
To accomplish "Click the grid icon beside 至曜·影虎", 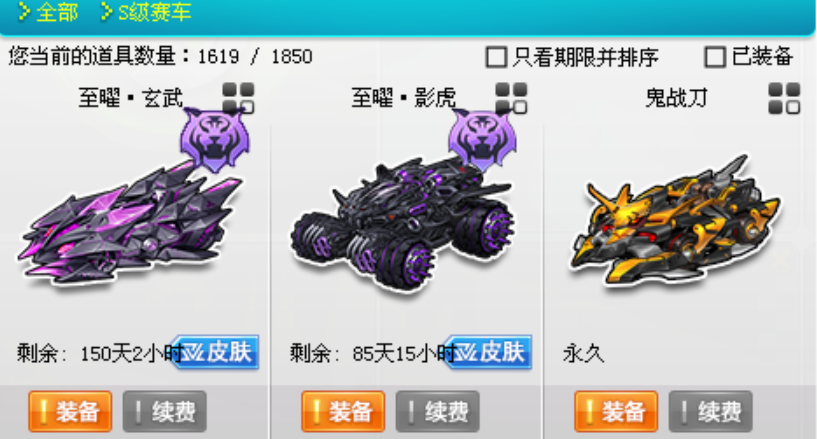I will (511, 98).
